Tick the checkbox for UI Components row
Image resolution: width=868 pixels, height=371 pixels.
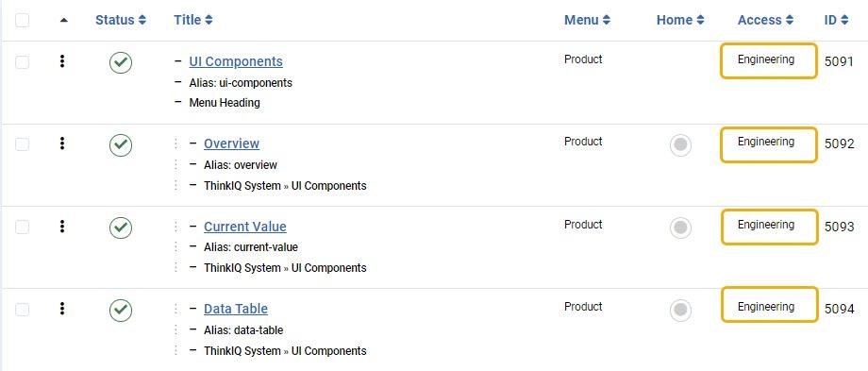click(22, 62)
